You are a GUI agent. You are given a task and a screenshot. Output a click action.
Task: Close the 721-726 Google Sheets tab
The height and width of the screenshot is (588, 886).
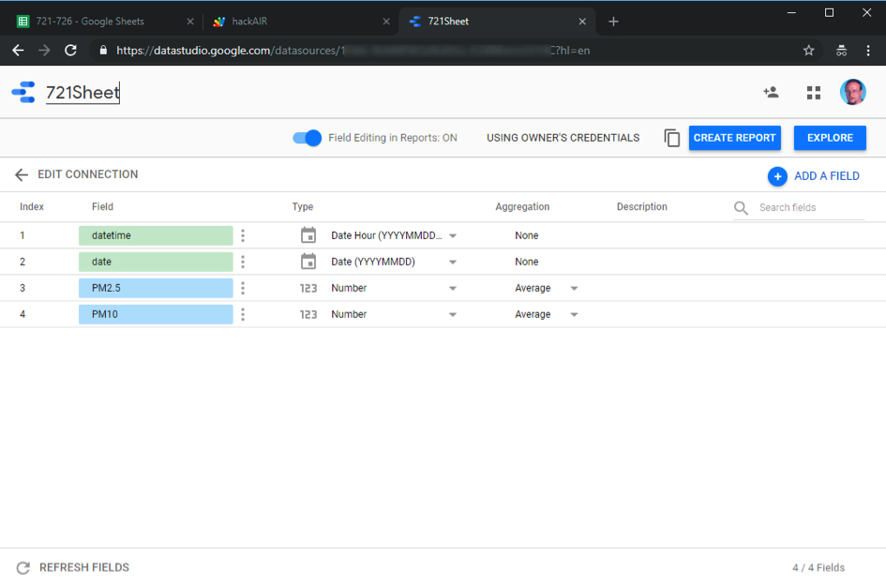[x=190, y=22]
